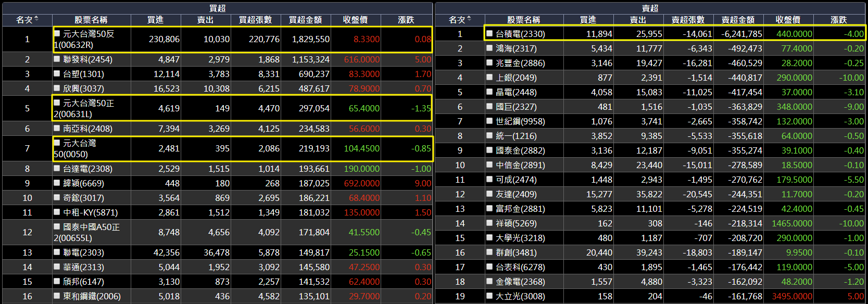
Task: Click the 230,806 buy volume cell
Action: coord(156,39)
